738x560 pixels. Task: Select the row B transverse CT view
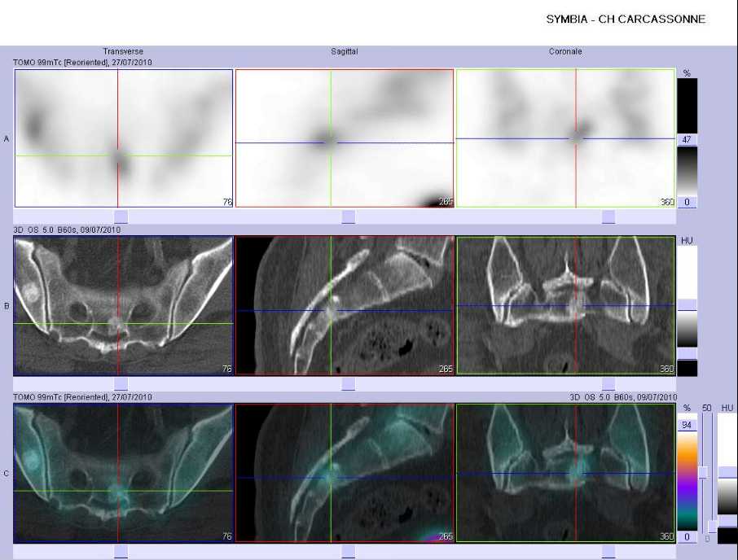point(123,305)
